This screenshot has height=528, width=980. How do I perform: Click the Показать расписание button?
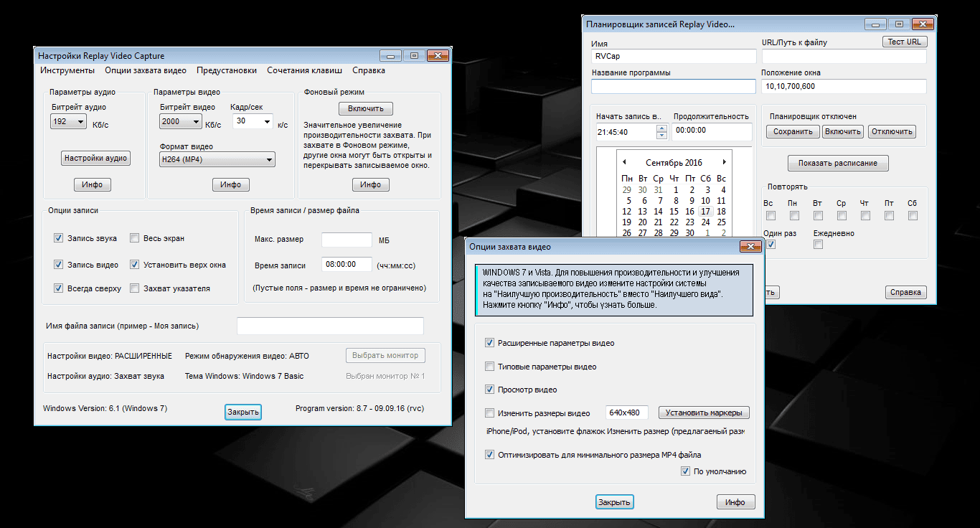pyautogui.click(x=838, y=163)
